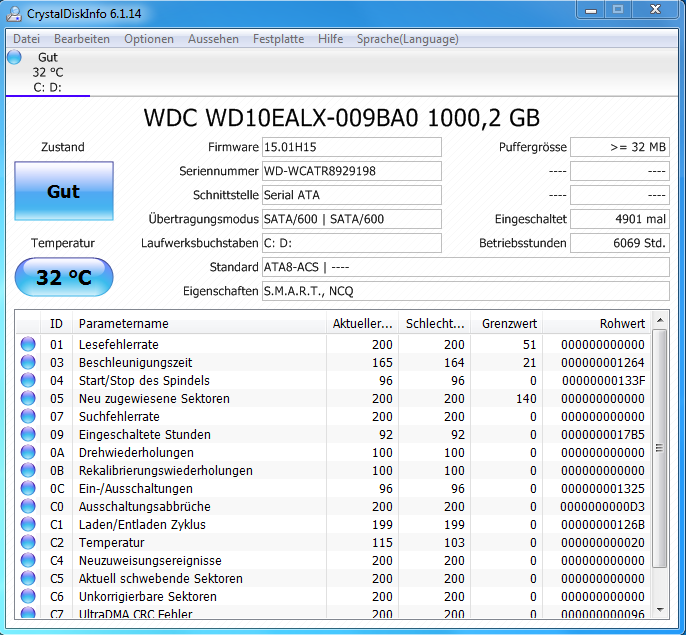Click status orb of C2 Temperatur row

28,542
